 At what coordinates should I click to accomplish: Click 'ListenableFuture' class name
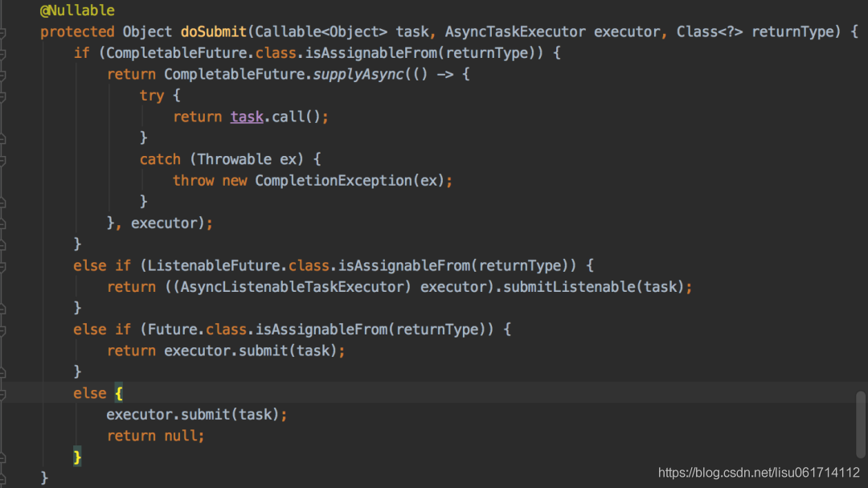214,266
